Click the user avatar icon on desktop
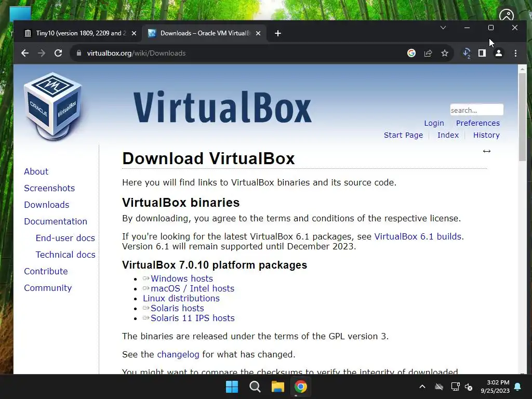 pos(506,14)
